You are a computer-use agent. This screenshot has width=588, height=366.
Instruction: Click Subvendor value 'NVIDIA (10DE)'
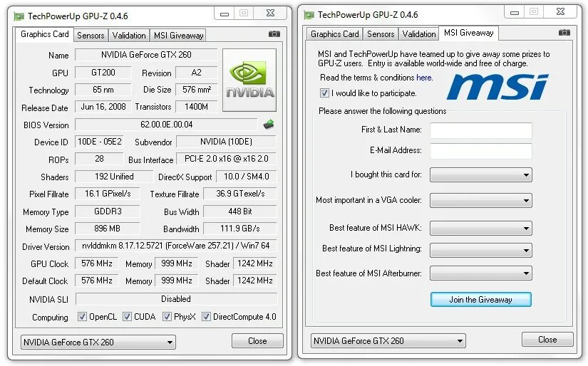[226, 142]
